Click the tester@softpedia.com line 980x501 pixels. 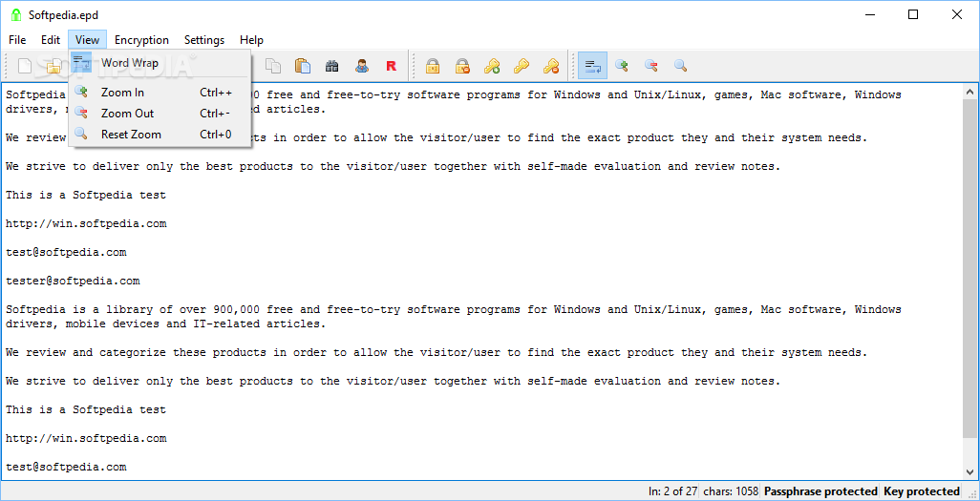tap(73, 282)
